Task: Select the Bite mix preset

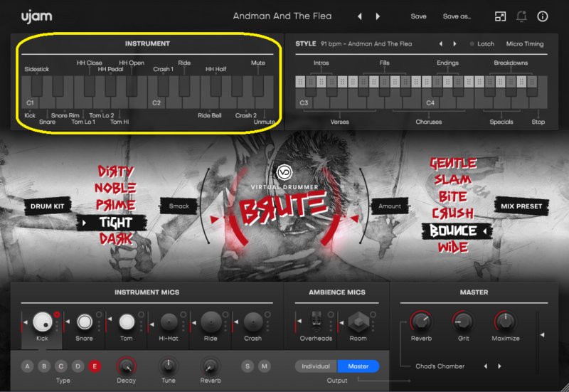Action: point(453,196)
